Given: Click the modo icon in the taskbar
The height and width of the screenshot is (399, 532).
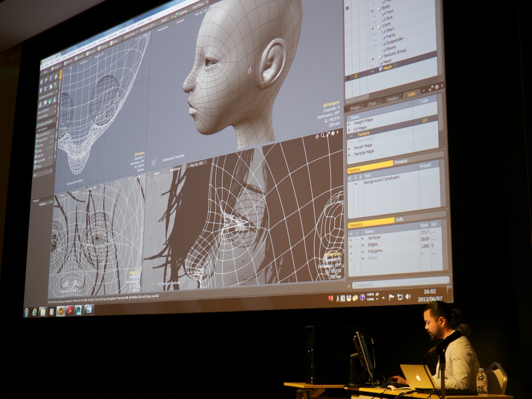Looking at the screenshot, I should tap(61, 311).
